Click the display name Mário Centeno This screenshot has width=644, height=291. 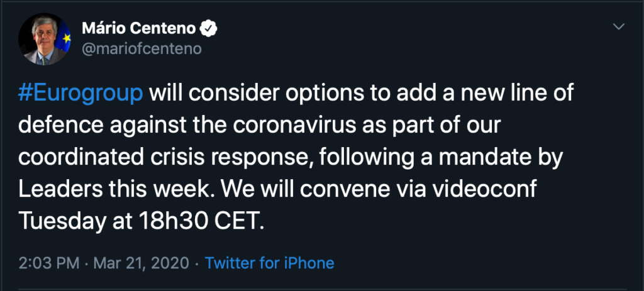(x=140, y=28)
